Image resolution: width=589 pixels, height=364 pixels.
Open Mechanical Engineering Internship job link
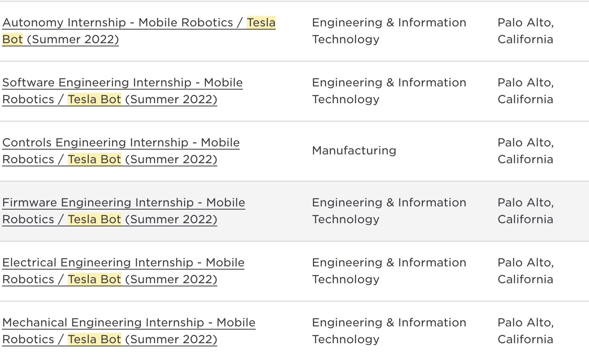click(x=129, y=331)
